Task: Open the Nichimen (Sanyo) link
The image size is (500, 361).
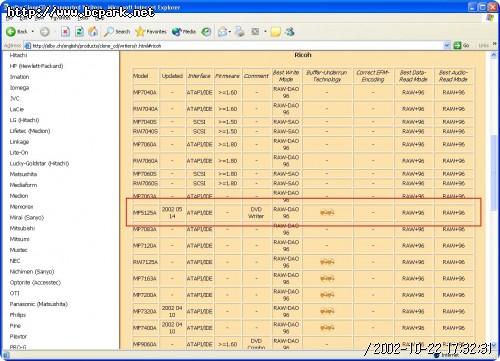Action: 32,272
